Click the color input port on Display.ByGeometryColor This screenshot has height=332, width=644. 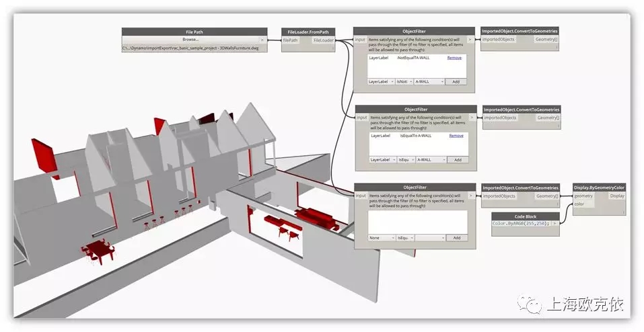click(580, 204)
